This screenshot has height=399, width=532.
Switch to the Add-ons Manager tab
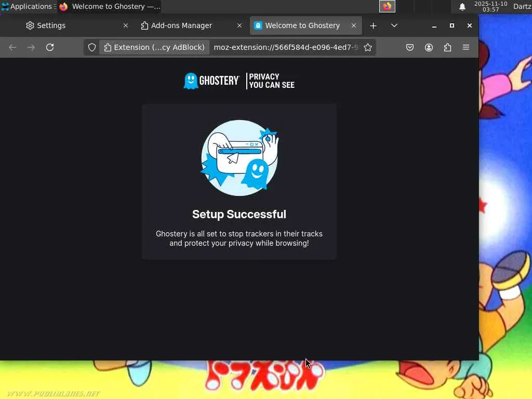pyautogui.click(x=192, y=26)
